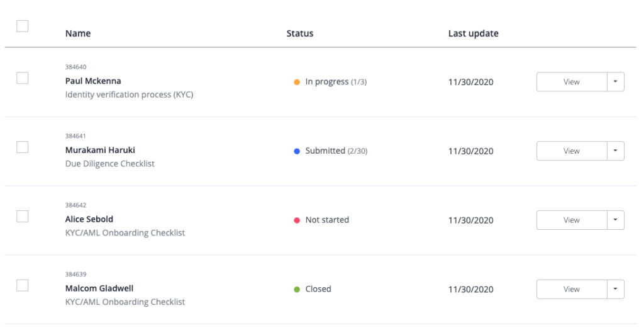
Task: Click the red Not started status dot
Action: coord(297,220)
